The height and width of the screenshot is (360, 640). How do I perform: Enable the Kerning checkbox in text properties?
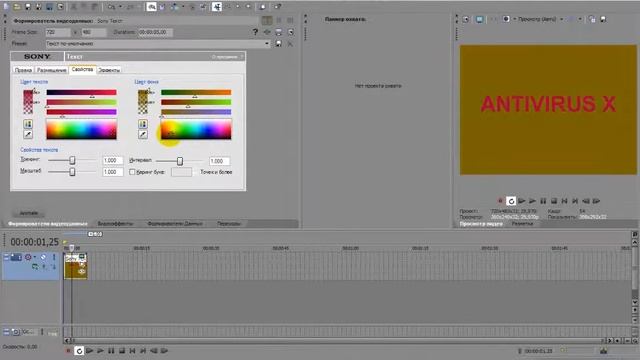tap(132, 172)
